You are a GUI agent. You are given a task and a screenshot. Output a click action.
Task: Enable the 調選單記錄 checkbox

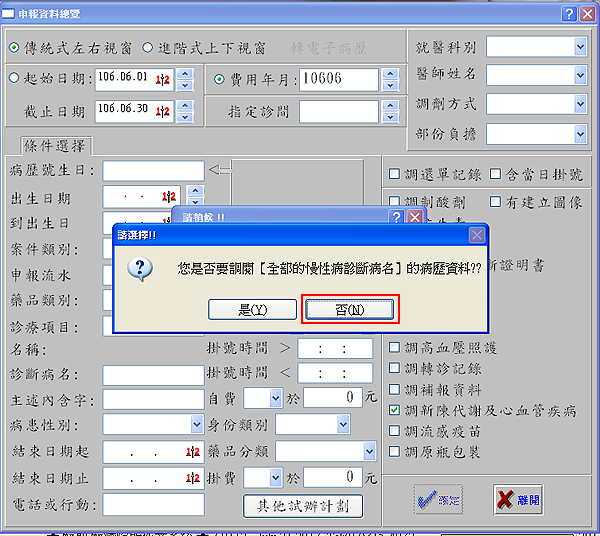395,175
